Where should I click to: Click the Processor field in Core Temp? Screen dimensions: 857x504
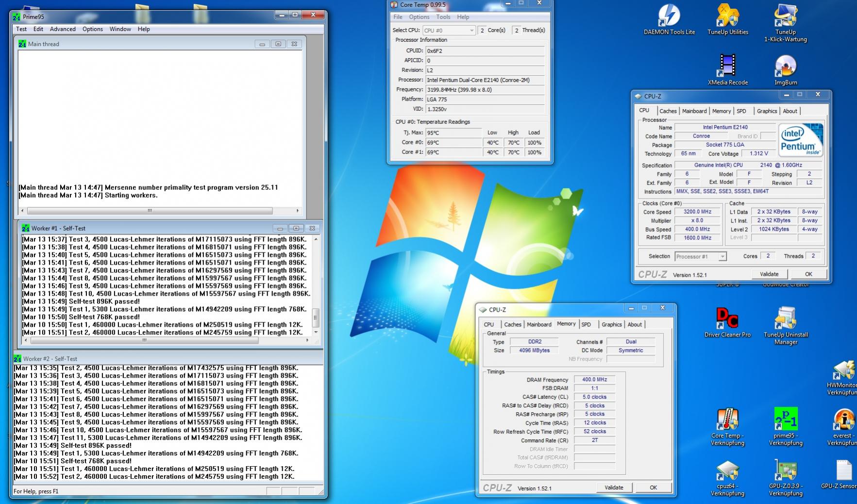(485, 80)
